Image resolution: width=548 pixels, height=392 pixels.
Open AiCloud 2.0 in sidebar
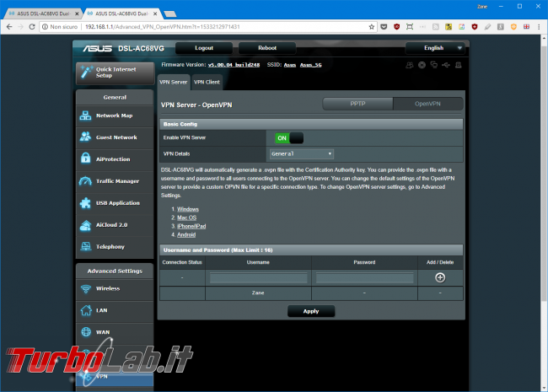point(115,225)
